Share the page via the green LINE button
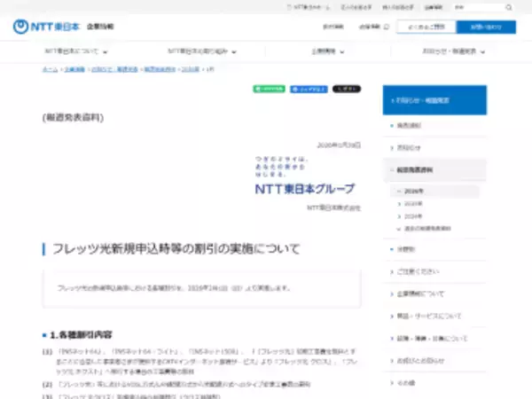 click(269, 89)
